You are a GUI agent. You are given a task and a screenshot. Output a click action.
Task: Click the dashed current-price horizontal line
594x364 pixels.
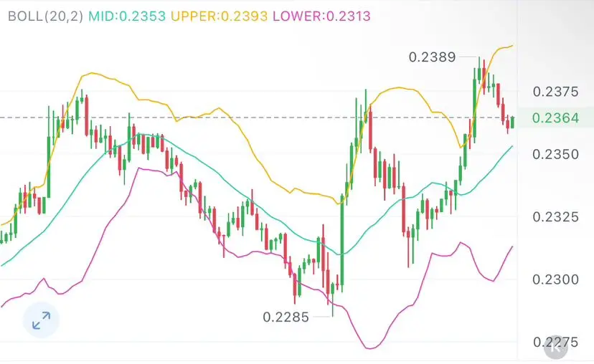coord(259,118)
